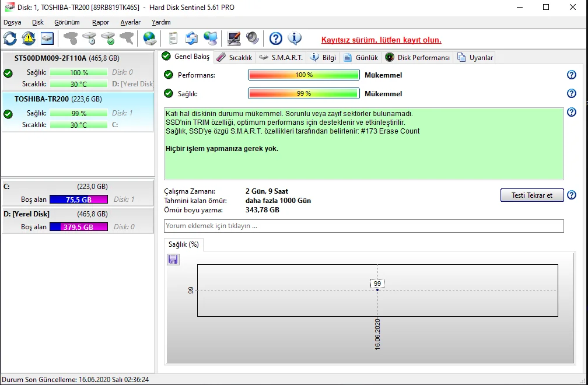Click the refresh icon with yellow warning triangle
This screenshot has width=588, height=385.
coord(29,38)
